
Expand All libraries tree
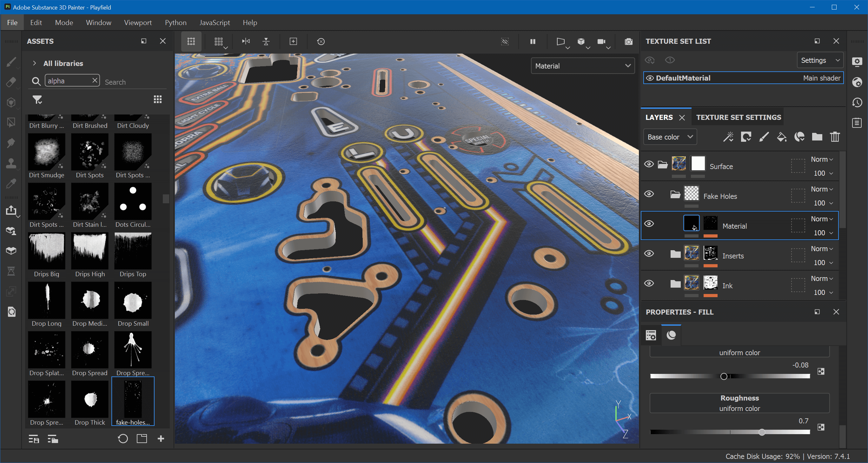pyautogui.click(x=34, y=63)
